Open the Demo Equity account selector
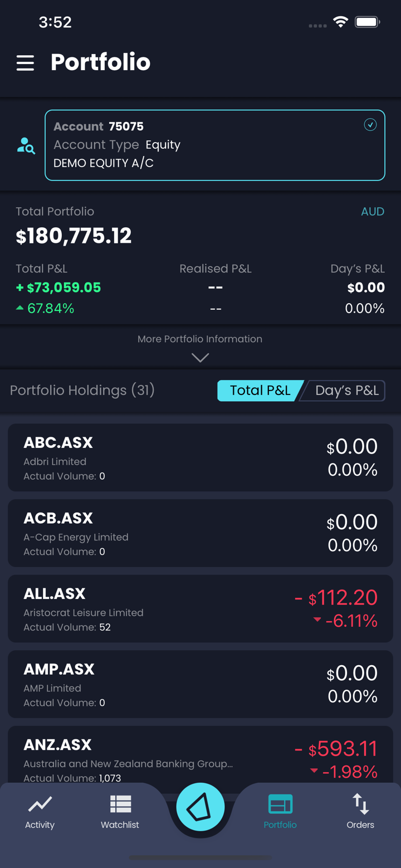Viewport: 401px width, 868px height. 214,145
